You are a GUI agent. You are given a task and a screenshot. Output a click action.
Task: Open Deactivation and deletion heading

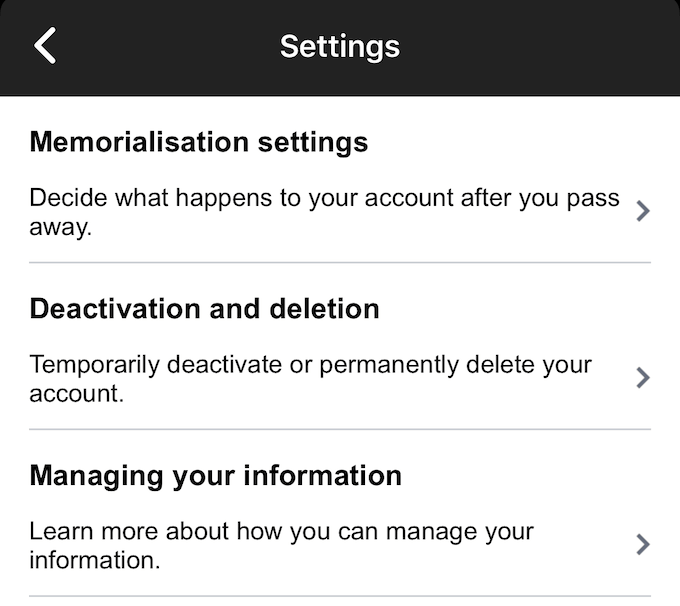204,308
